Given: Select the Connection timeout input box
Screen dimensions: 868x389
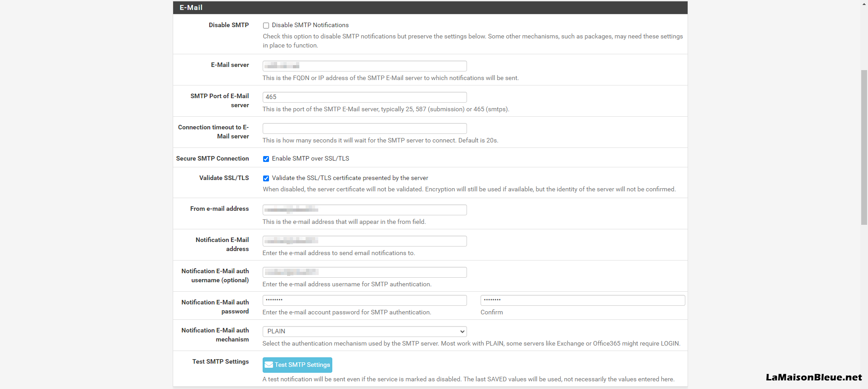Looking at the screenshot, I should coord(364,128).
